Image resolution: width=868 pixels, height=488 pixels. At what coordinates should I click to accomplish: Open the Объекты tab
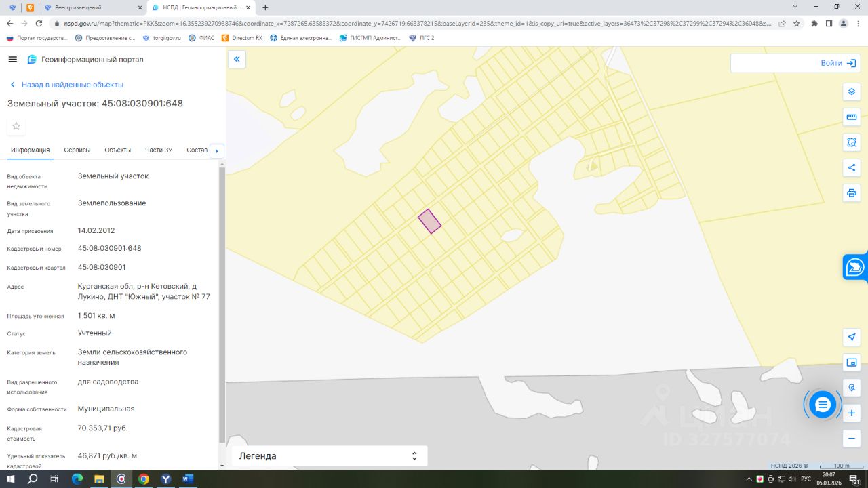[118, 150]
